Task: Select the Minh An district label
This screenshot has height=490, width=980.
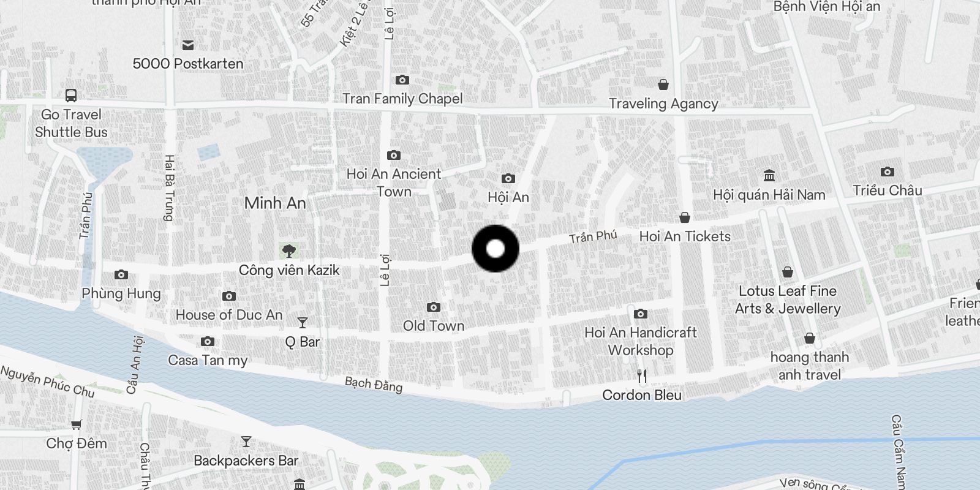Action: [275, 203]
